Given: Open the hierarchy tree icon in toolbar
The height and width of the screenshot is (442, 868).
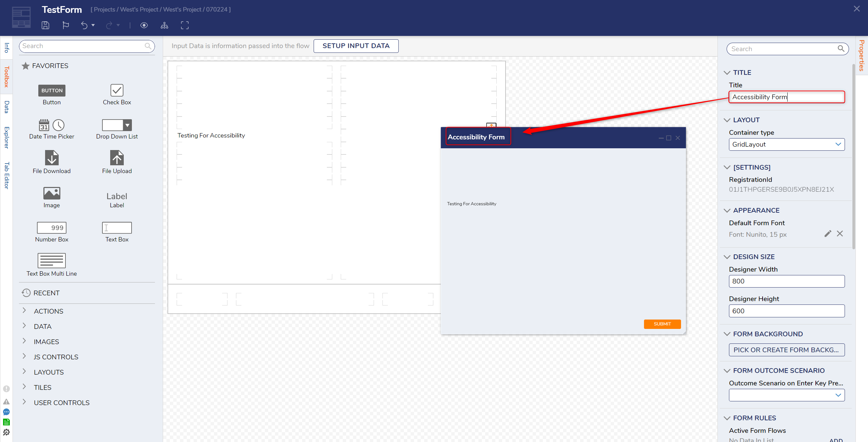Looking at the screenshot, I should 164,25.
